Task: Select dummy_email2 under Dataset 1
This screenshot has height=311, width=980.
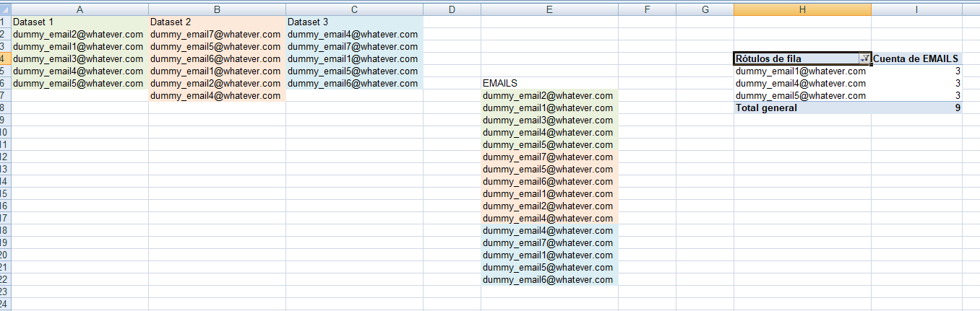Action: pos(79,34)
